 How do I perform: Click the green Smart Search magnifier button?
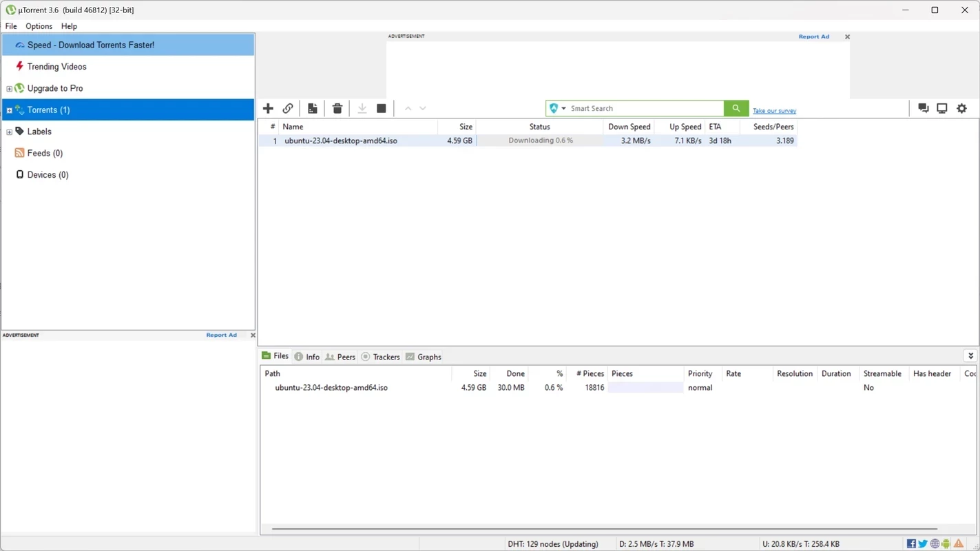coord(736,108)
